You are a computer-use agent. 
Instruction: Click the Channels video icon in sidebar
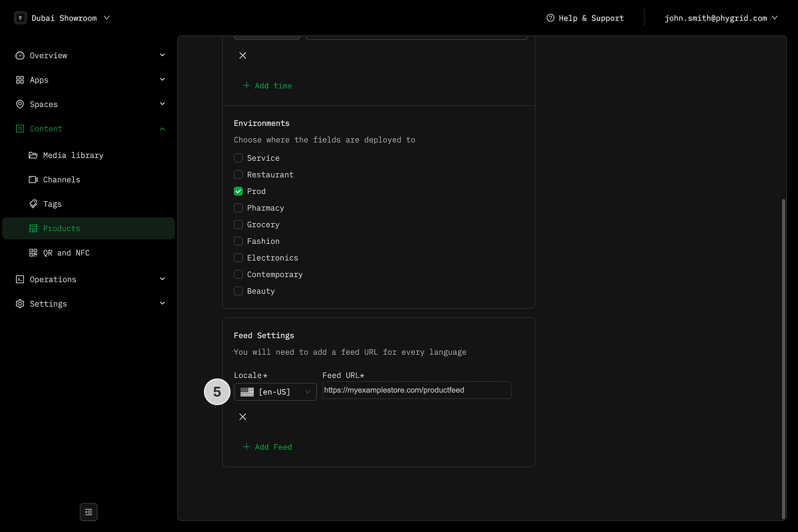[33, 180]
